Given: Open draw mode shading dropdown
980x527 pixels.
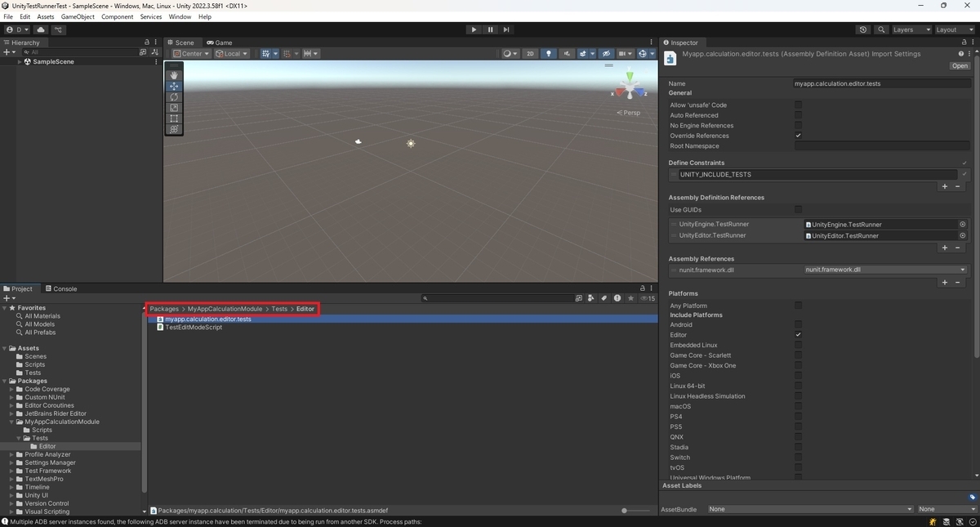Looking at the screenshot, I should point(510,54).
